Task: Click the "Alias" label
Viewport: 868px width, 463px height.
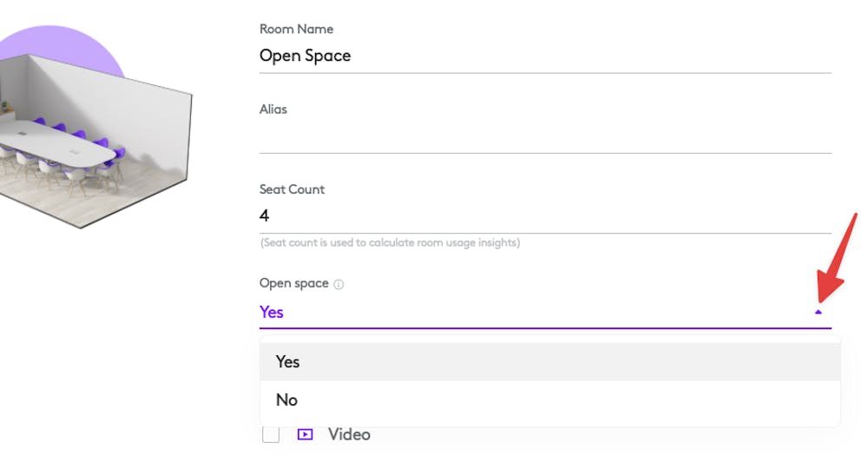Action: [273, 109]
